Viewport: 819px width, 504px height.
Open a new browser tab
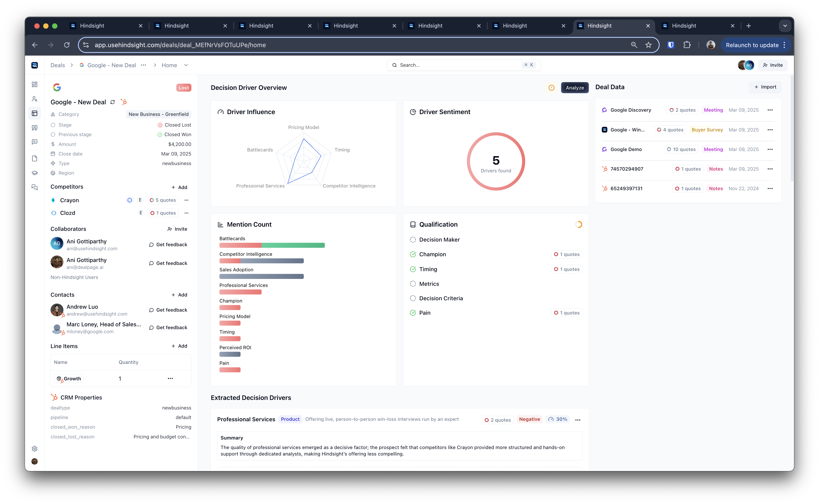[x=749, y=26]
